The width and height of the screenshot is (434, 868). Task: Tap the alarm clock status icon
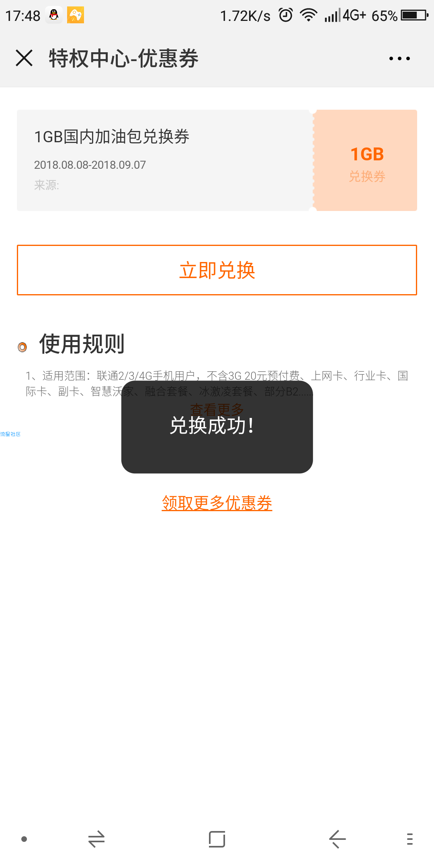tap(286, 15)
